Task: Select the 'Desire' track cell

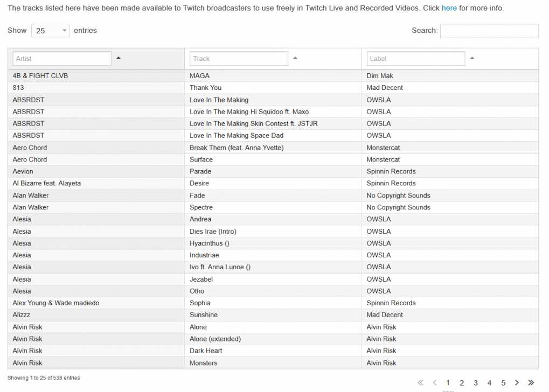Action: click(273, 184)
